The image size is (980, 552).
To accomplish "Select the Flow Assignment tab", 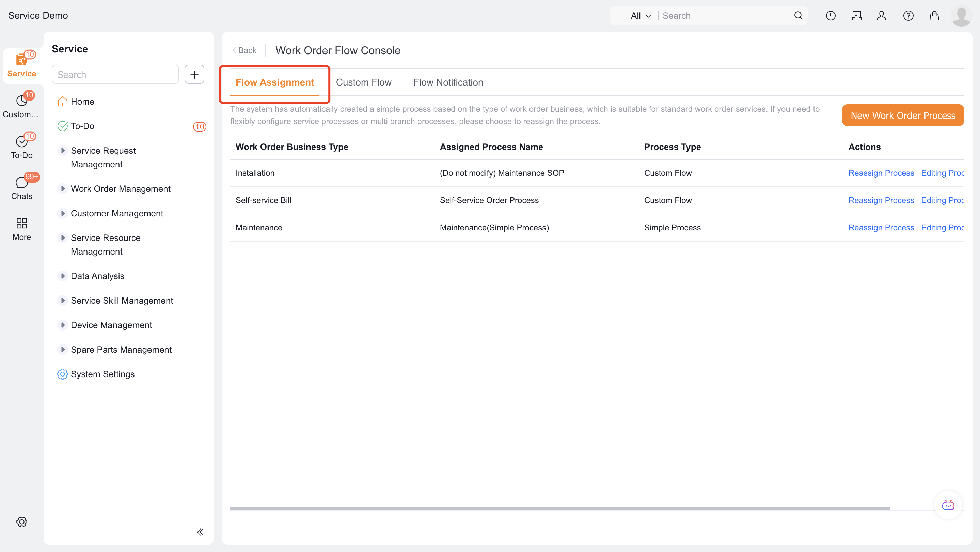I will coord(275,82).
